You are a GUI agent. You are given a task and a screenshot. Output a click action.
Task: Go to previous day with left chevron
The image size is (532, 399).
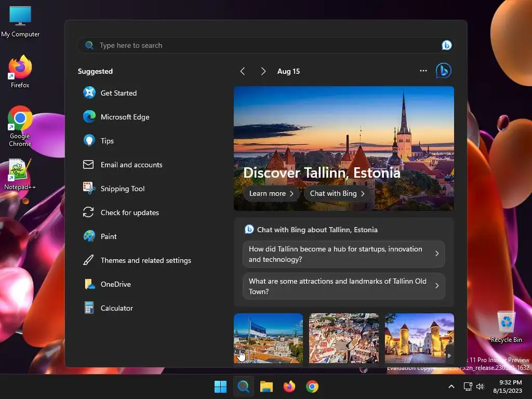[x=242, y=71]
